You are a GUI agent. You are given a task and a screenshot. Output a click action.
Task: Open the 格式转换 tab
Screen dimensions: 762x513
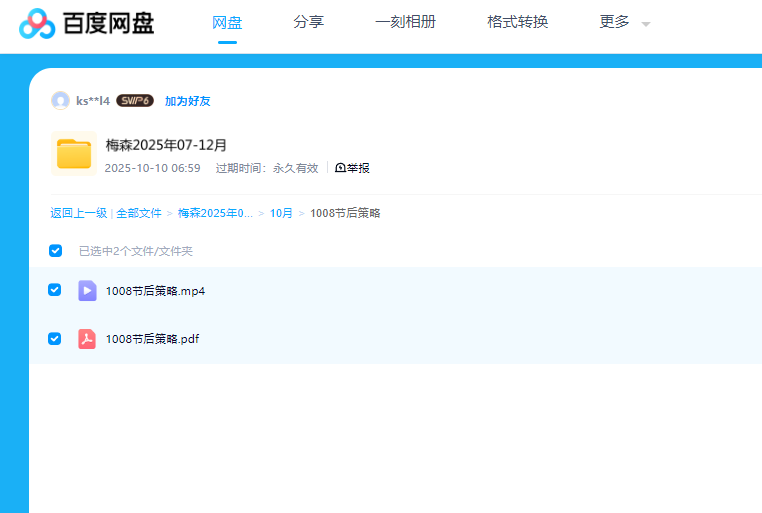517,22
